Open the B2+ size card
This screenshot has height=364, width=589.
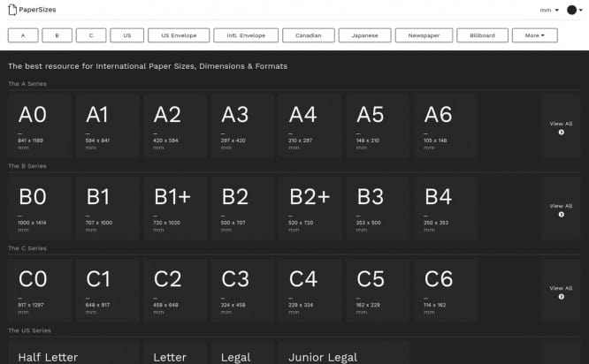point(310,209)
